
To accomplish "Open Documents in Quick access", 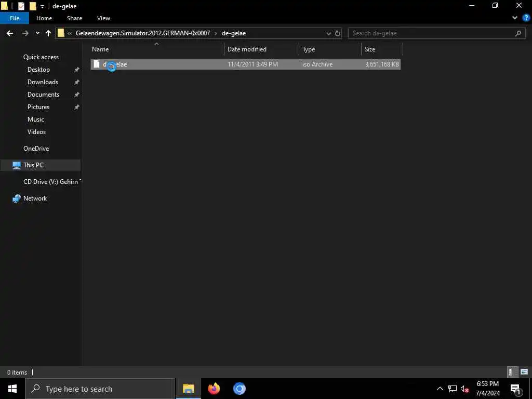I will pyautogui.click(x=44, y=95).
